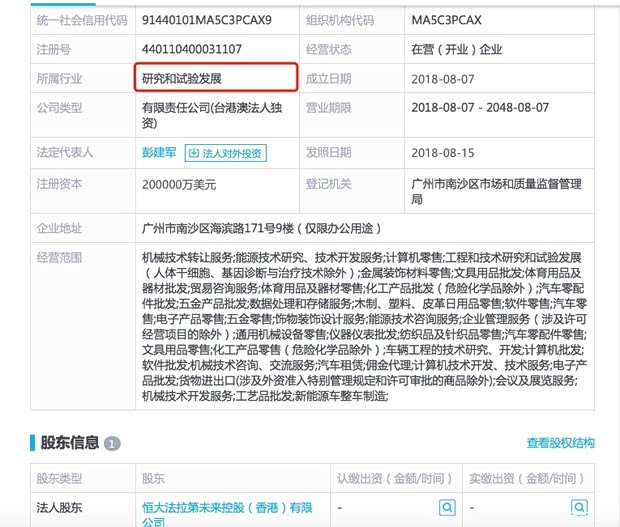Select registration number 440110400031107
Image resolution: width=620 pixels, height=527 pixels.
click(x=192, y=49)
